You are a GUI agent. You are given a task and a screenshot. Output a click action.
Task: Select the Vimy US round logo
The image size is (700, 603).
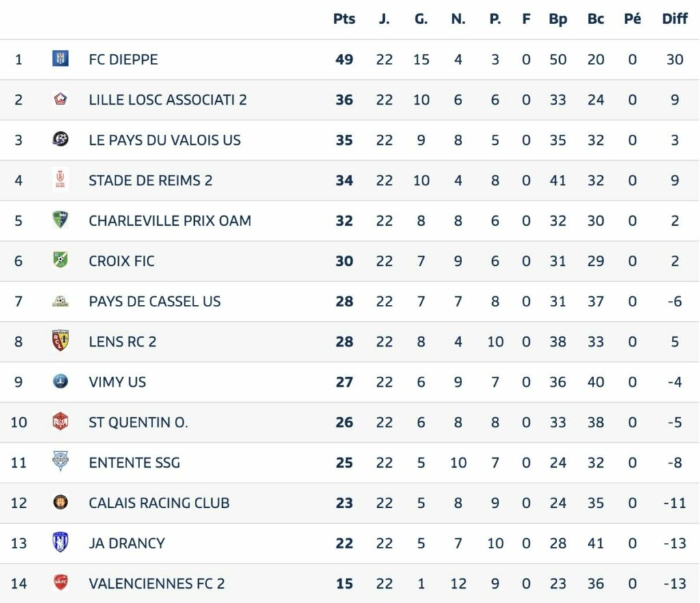click(60, 381)
